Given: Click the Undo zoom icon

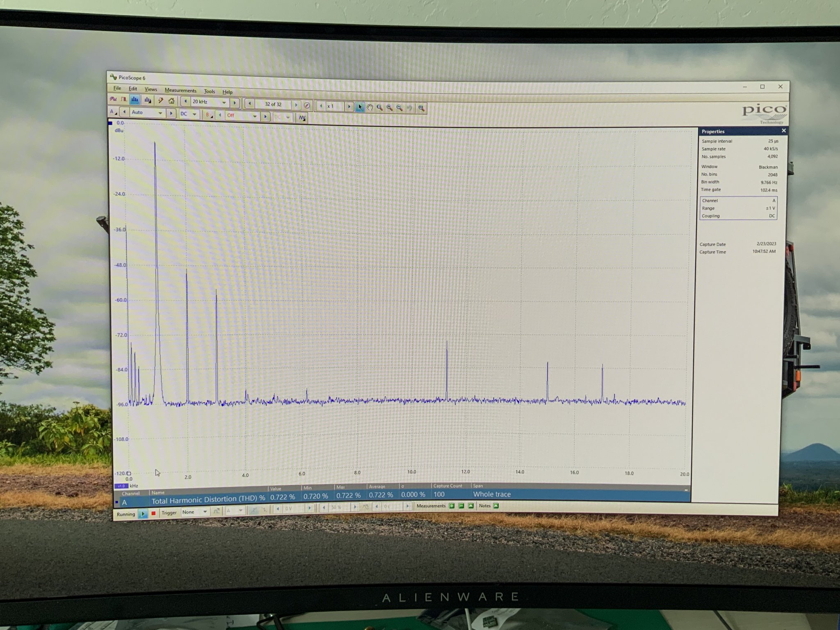Looking at the screenshot, I should point(409,108).
